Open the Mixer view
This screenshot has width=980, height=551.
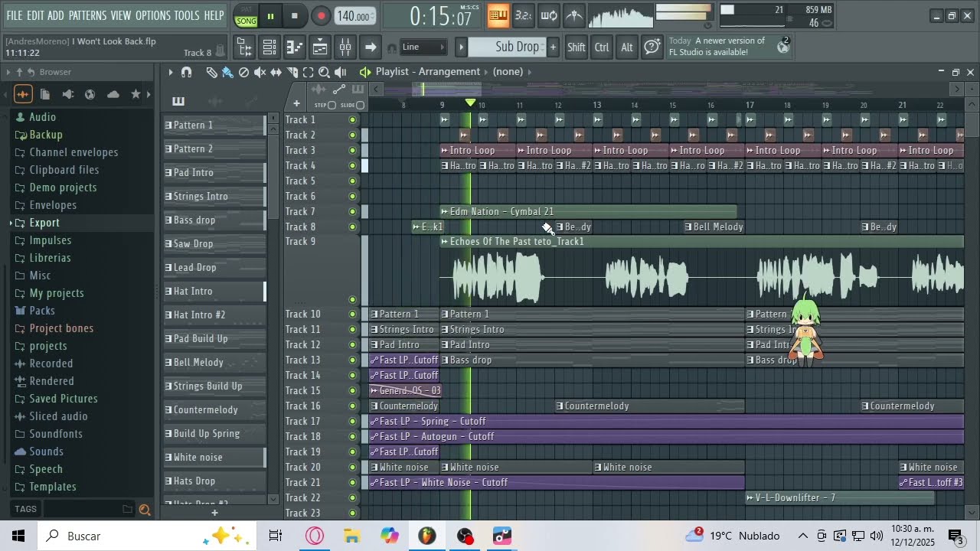click(345, 47)
